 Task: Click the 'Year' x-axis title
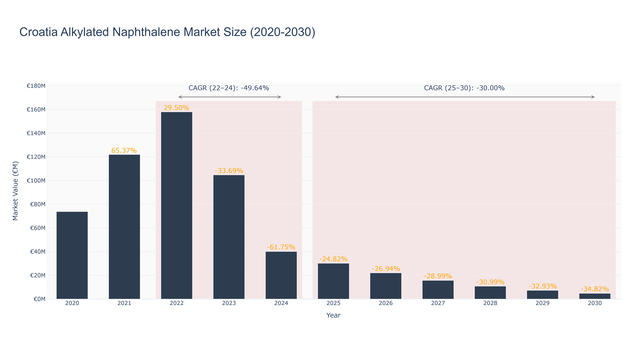333,315
